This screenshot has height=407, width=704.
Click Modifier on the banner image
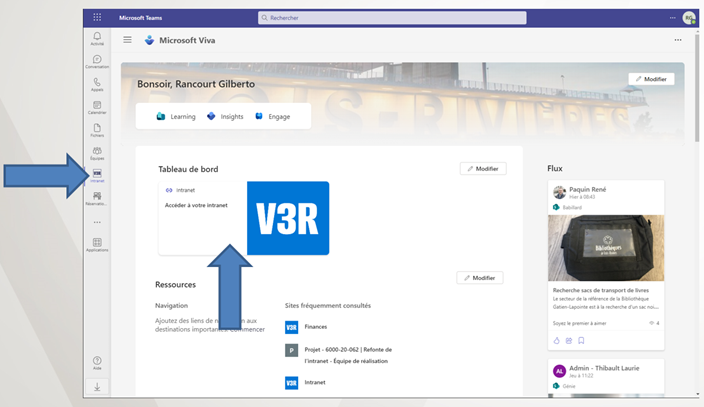651,79
